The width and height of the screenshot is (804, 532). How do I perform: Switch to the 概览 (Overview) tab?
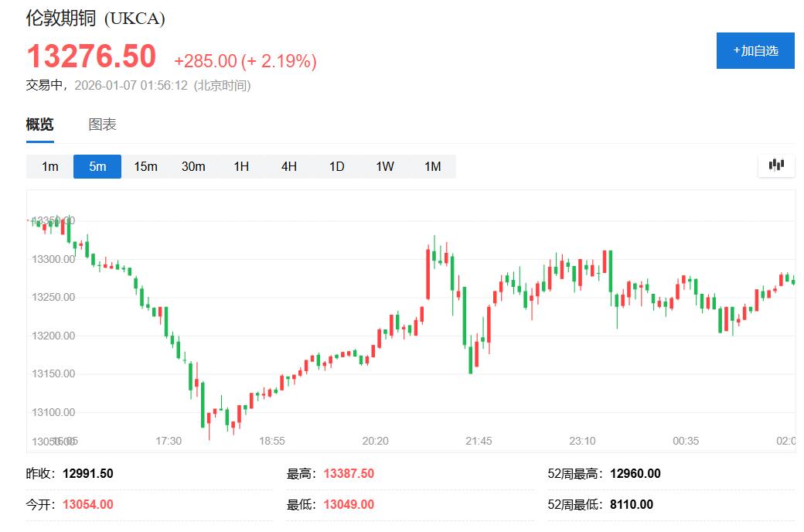(39, 124)
